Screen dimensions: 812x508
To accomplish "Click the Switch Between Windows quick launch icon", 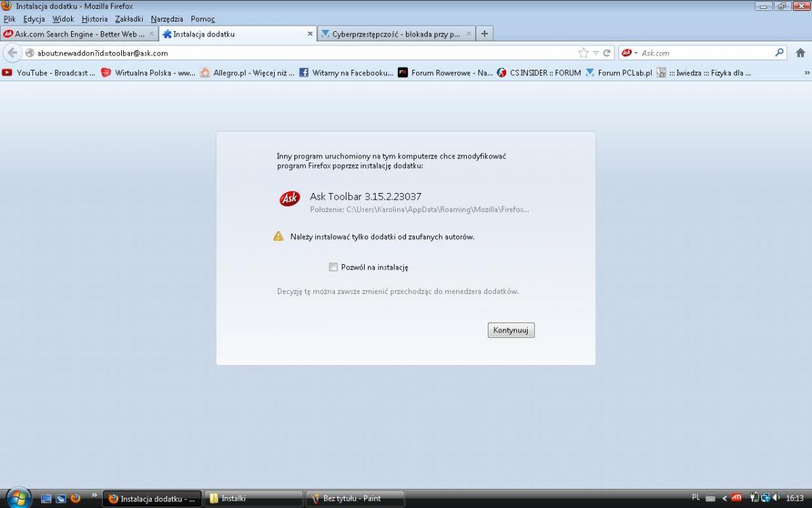I will point(61,499).
